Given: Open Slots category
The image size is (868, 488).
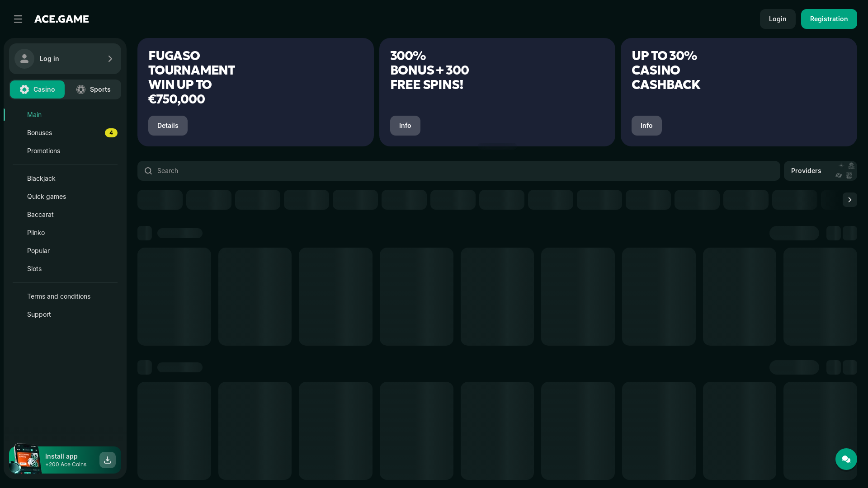Looking at the screenshot, I should (x=65, y=269).
